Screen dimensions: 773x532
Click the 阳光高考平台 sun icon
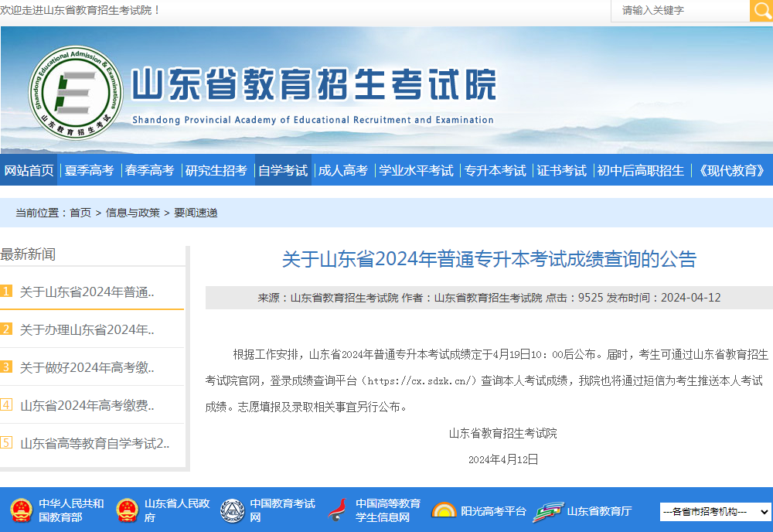coord(443,511)
